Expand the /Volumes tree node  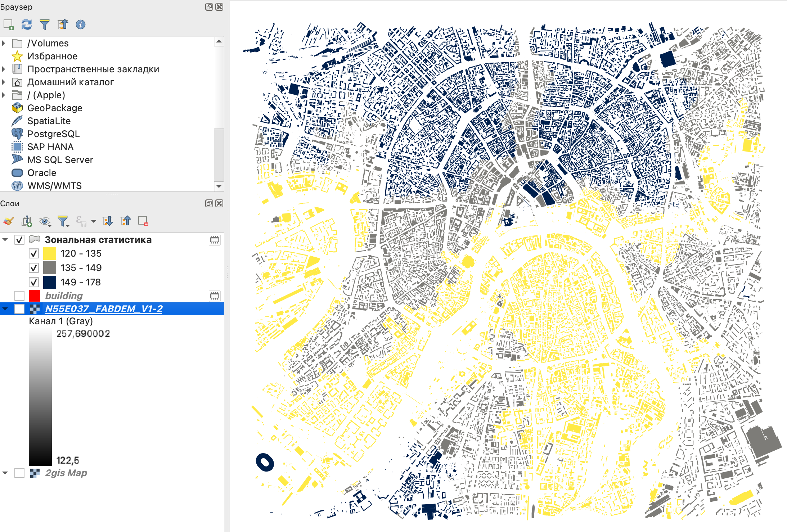click(x=4, y=43)
